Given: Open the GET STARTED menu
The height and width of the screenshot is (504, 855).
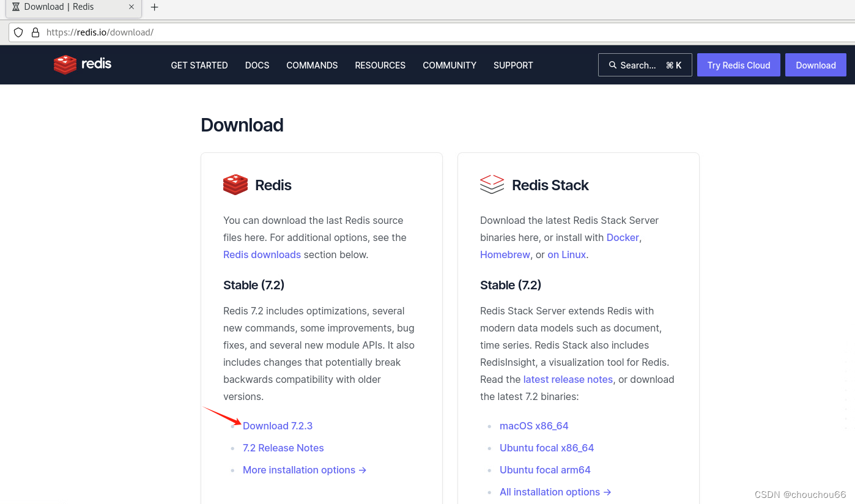Looking at the screenshot, I should point(199,65).
